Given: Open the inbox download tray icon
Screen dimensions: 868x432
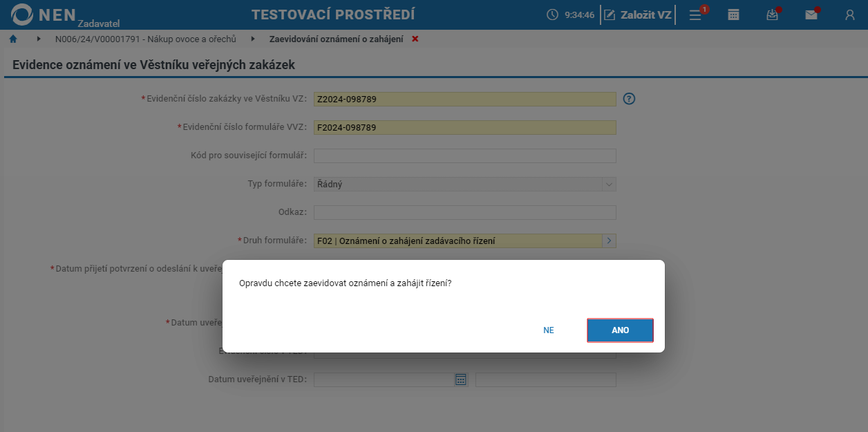Looking at the screenshot, I should click(773, 15).
